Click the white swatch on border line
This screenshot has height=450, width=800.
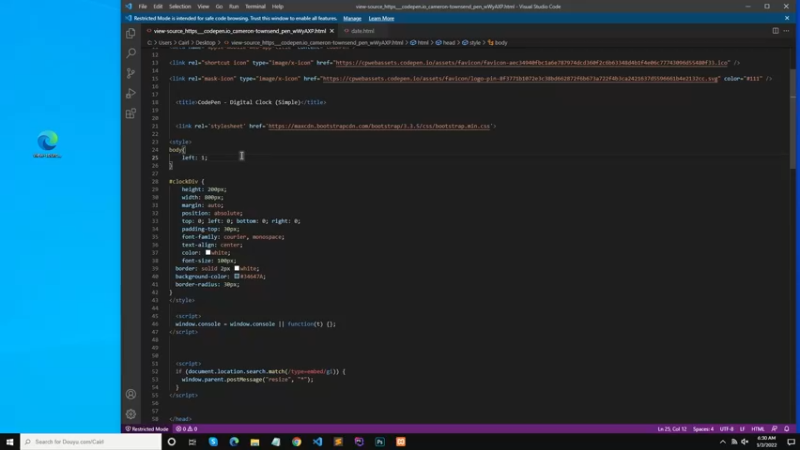[x=237, y=268]
